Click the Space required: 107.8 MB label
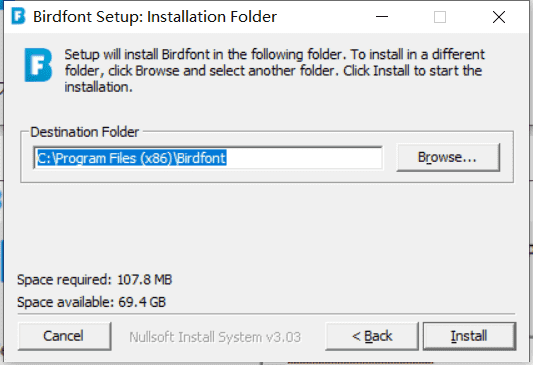Image resolution: width=533 pixels, height=365 pixels. pyautogui.click(x=94, y=280)
